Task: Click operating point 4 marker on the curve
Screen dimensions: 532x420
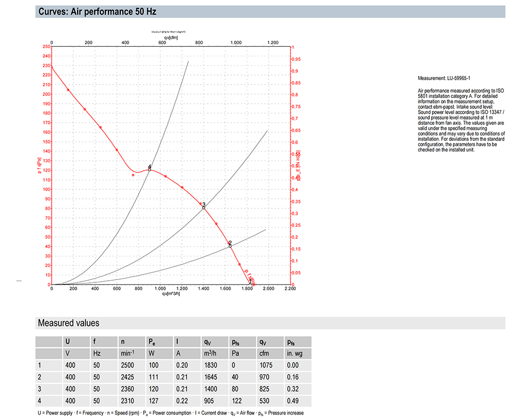Action: coord(149,170)
